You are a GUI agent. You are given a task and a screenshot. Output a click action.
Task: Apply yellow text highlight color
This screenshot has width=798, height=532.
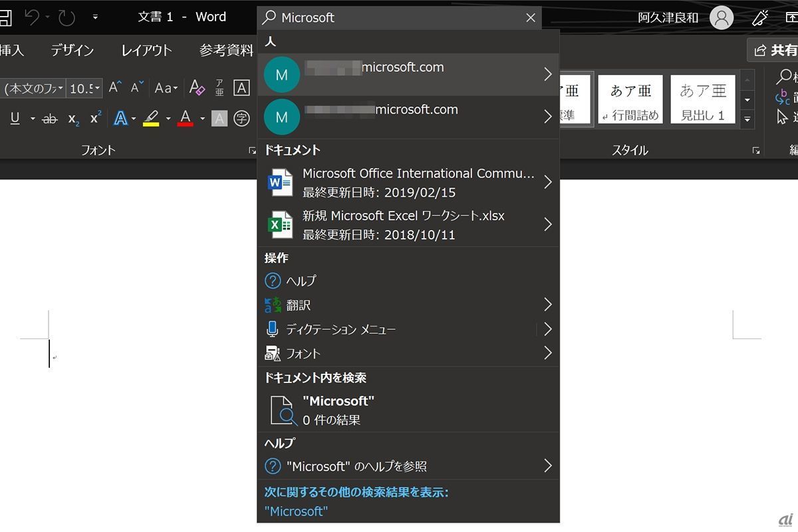[x=151, y=118]
